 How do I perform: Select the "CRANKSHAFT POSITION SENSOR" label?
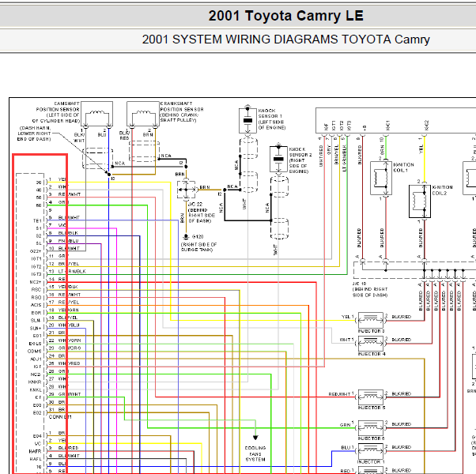point(182,112)
